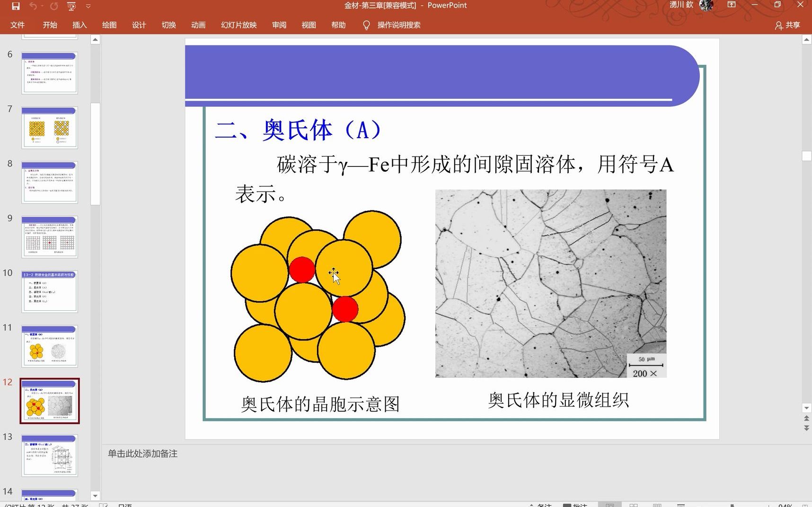
Task: Click thumbnail pane scrollbar thumb
Action: coord(95,154)
